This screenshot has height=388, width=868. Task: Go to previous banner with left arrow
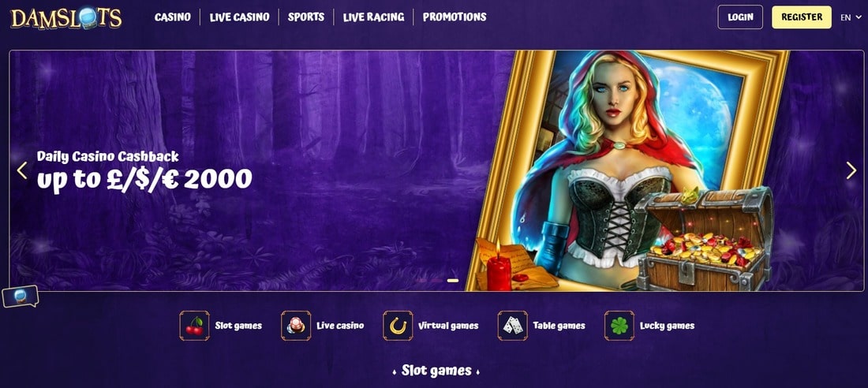tap(22, 170)
